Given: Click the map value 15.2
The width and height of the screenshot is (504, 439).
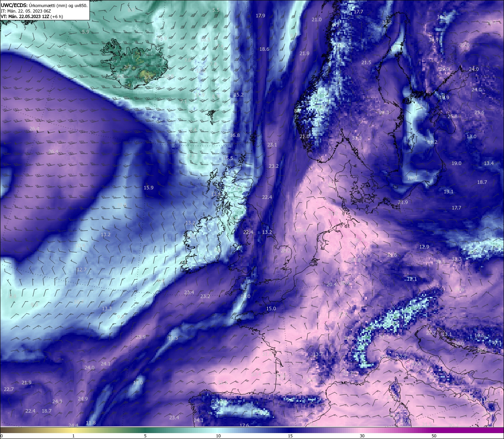Looking at the screenshot, I should (x=239, y=95).
